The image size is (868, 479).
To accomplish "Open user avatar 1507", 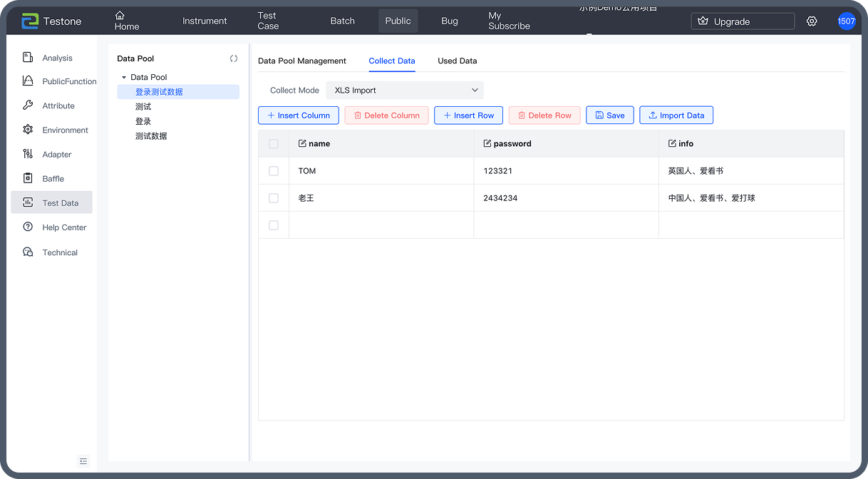I will coord(846,21).
